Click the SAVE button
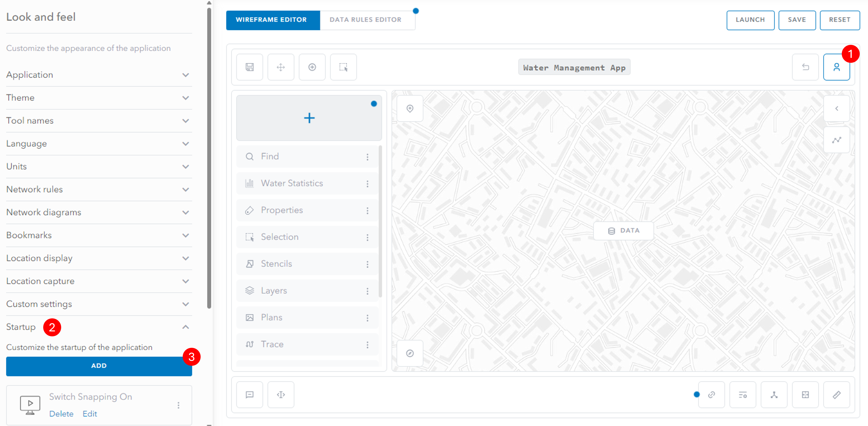This screenshot has width=868, height=426. pyautogui.click(x=797, y=20)
